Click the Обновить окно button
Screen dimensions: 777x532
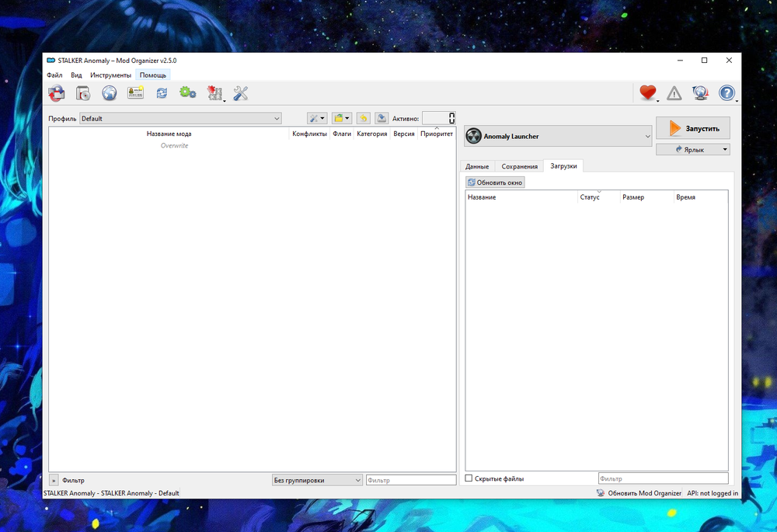(x=495, y=183)
